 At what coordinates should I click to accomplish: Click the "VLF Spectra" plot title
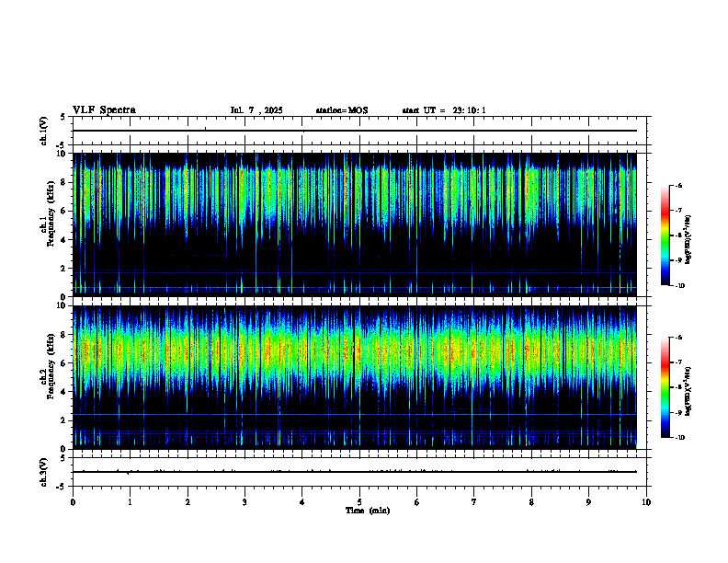click(x=104, y=110)
